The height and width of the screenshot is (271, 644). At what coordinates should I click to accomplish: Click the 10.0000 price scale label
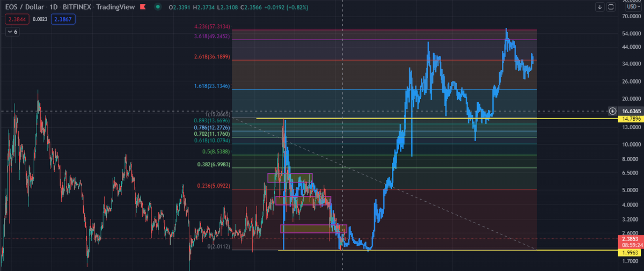click(631, 145)
